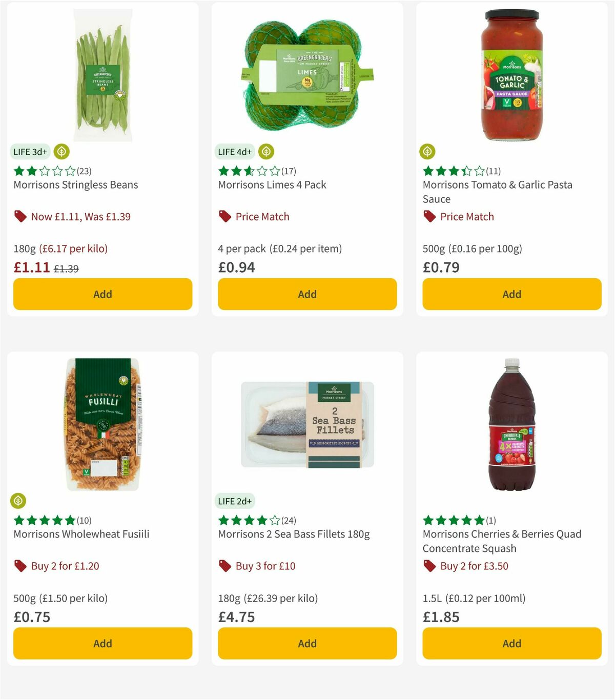The height and width of the screenshot is (700, 615).
Task: Open the reviews count (11) for Tomato & Garlic Pasta Sauce
Action: (x=493, y=171)
